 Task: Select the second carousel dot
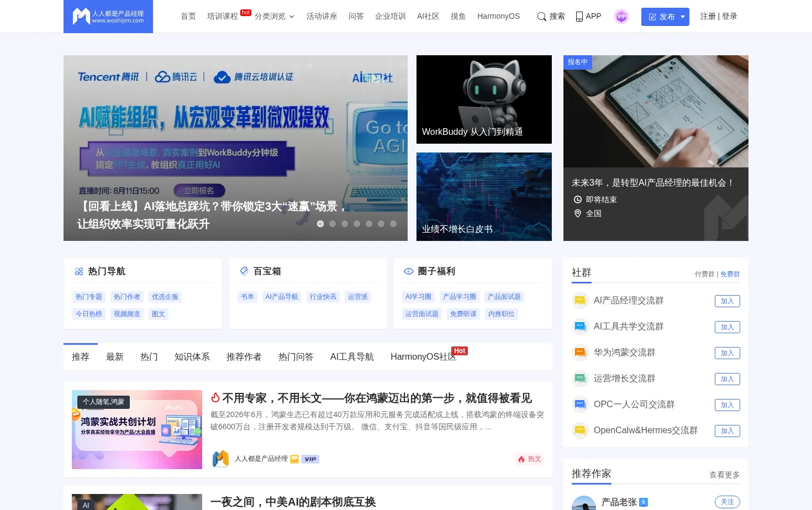(333, 224)
